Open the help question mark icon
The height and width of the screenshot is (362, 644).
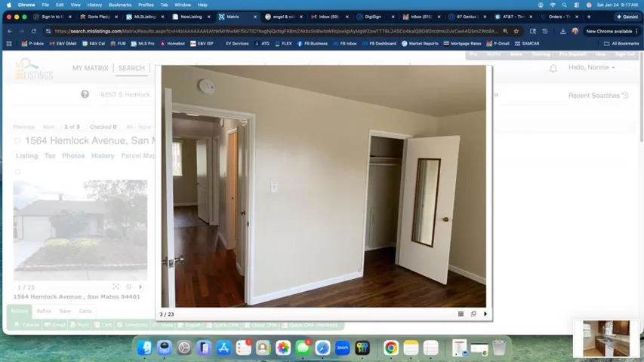85,94
